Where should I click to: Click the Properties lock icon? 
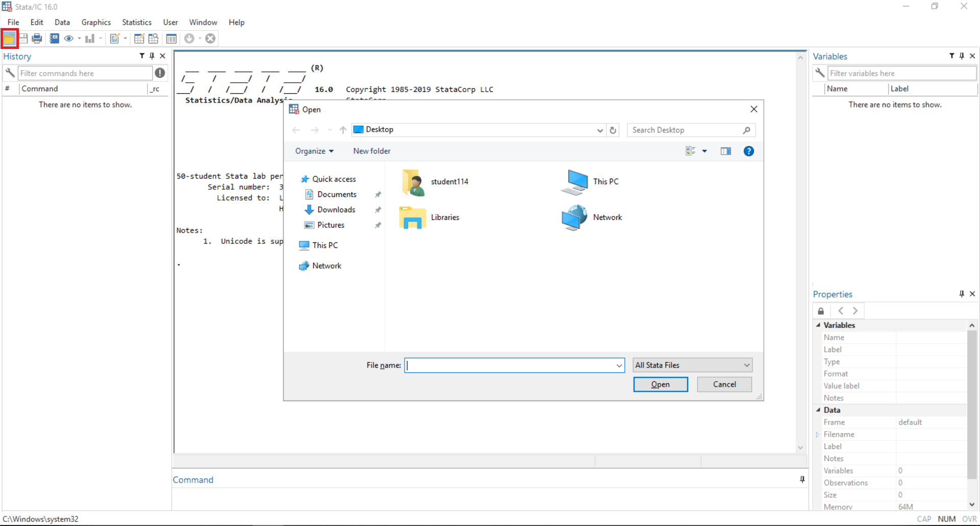click(821, 311)
